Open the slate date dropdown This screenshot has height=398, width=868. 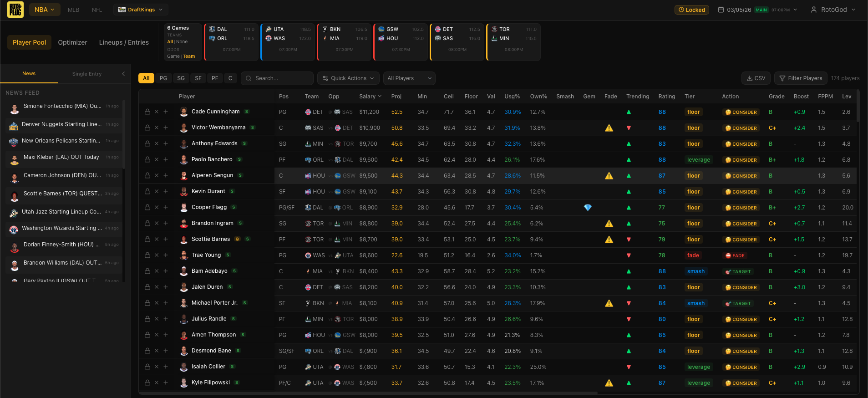point(758,10)
